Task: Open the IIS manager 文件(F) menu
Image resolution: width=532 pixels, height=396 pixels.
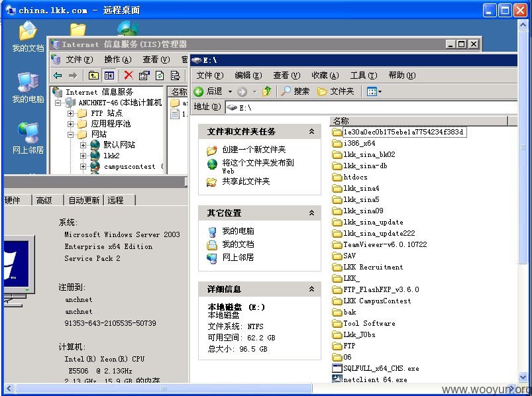Action: (x=79, y=60)
